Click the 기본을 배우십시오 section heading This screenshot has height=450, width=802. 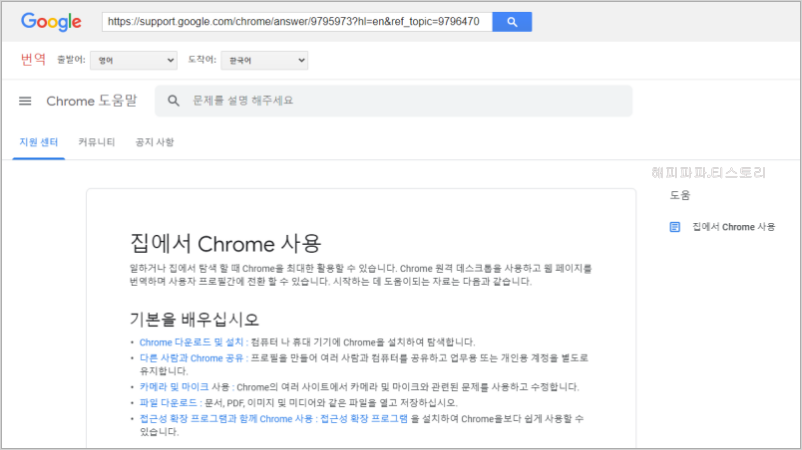(194, 320)
